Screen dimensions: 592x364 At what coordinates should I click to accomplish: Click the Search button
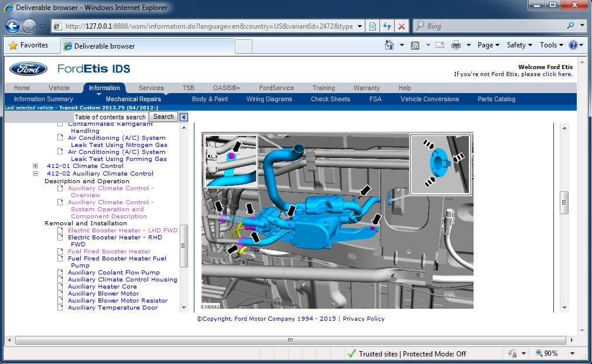(163, 116)
